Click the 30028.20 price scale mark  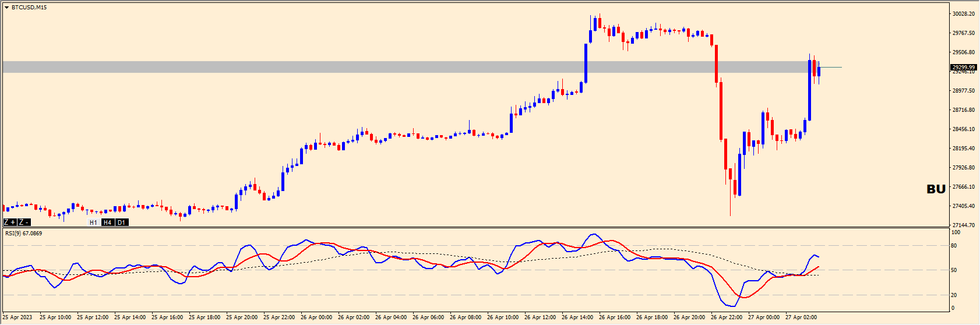963,14
